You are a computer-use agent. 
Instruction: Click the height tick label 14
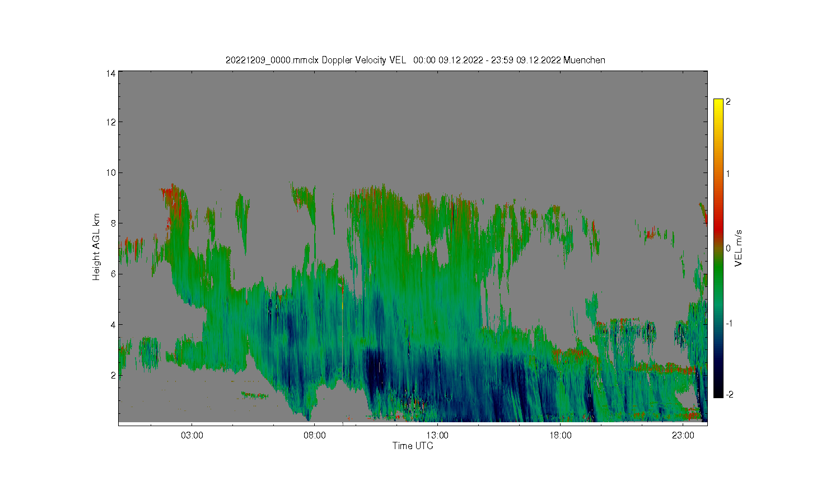(x=111, y=73)
